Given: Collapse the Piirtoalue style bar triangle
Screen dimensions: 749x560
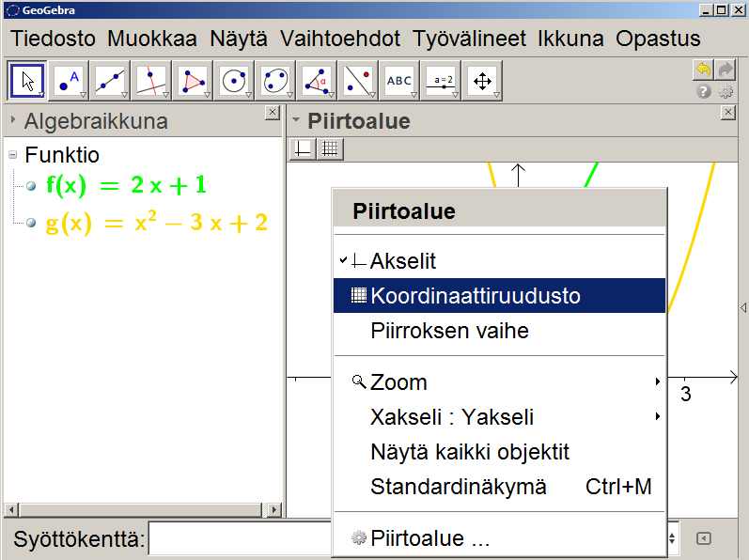Looking at the screenshot, I should (296, 120).
